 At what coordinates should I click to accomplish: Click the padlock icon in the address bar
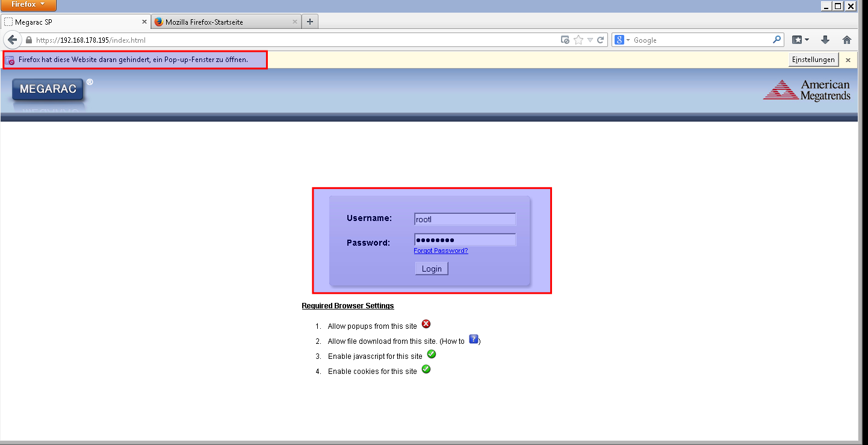[x=28, y=40]
